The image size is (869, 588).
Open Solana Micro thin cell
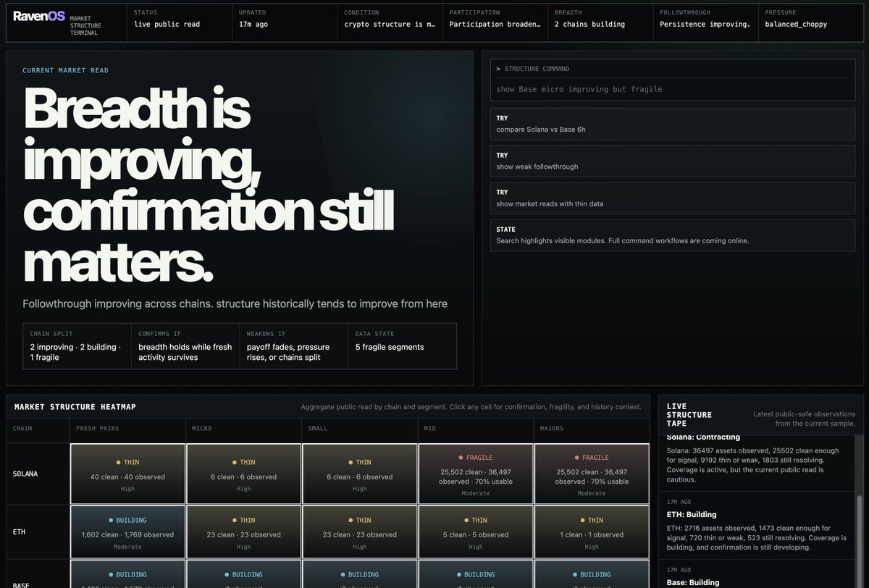pos(243,474)
